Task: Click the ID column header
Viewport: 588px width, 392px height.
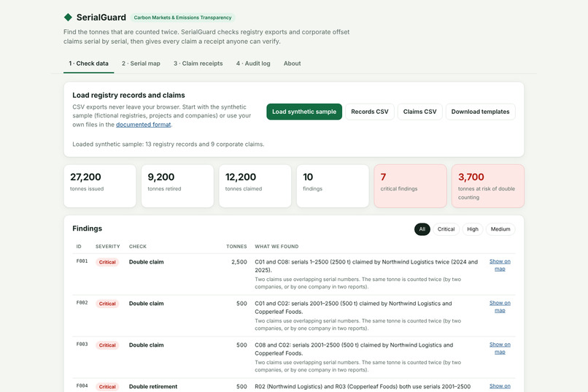Action: [x=79, y=247]
